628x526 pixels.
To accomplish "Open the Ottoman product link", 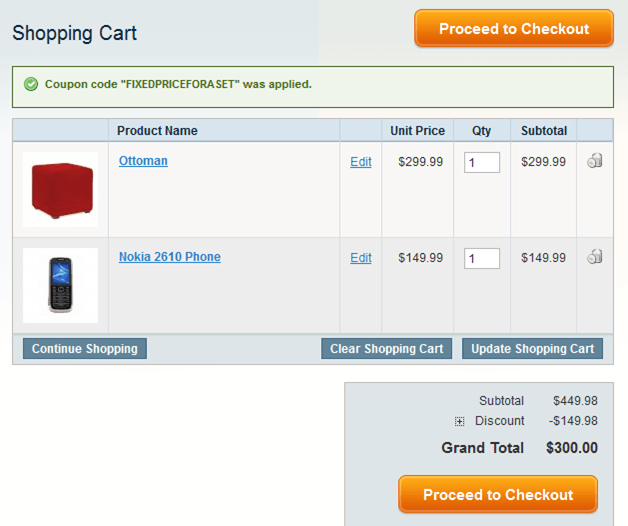I will pos(143,161).
